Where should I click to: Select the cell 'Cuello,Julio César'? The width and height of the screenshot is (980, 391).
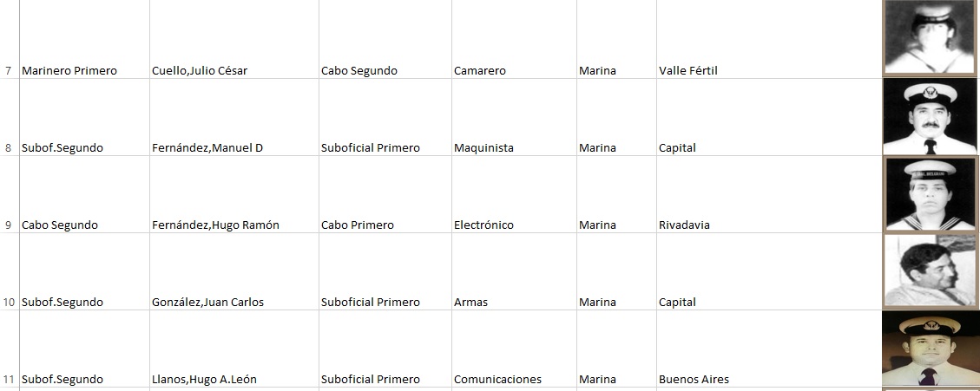pos(200,71)
